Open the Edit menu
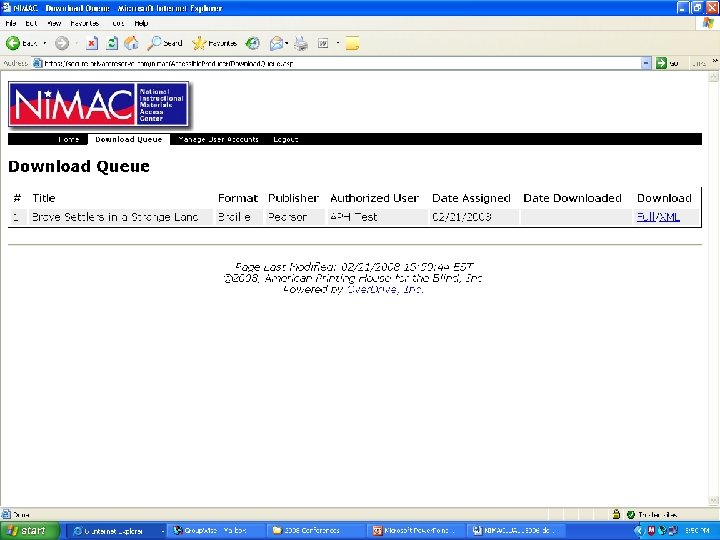This screenshot has width=720, height=540. (31, 23)
